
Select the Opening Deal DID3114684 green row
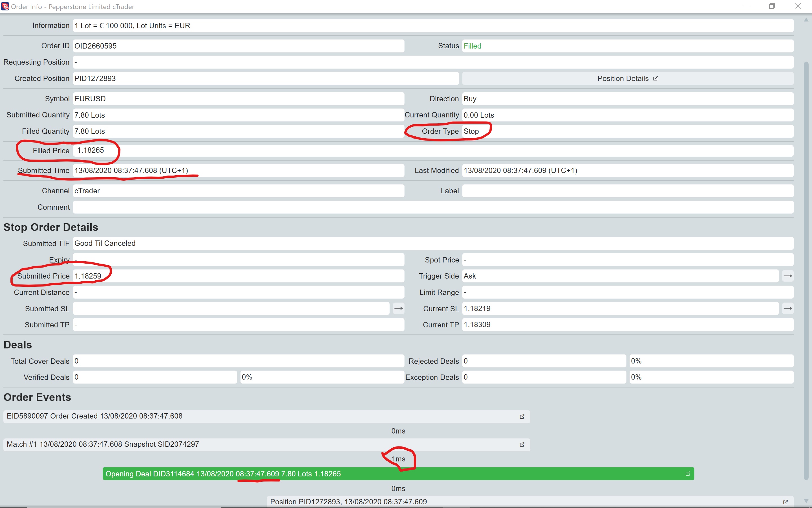pyautogui.click(x=398, y=474)
